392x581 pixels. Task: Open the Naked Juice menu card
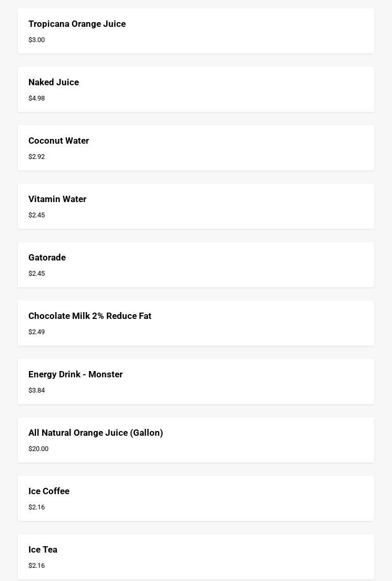point(196,89)
